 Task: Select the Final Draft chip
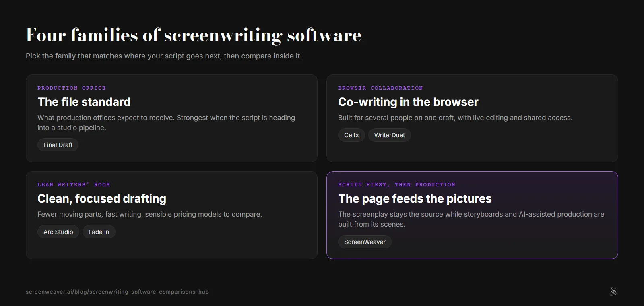(x=58, y=145)
